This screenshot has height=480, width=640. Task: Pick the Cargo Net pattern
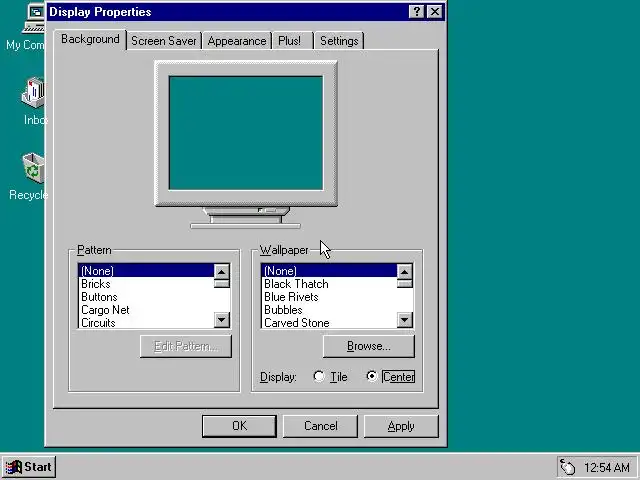146,310
